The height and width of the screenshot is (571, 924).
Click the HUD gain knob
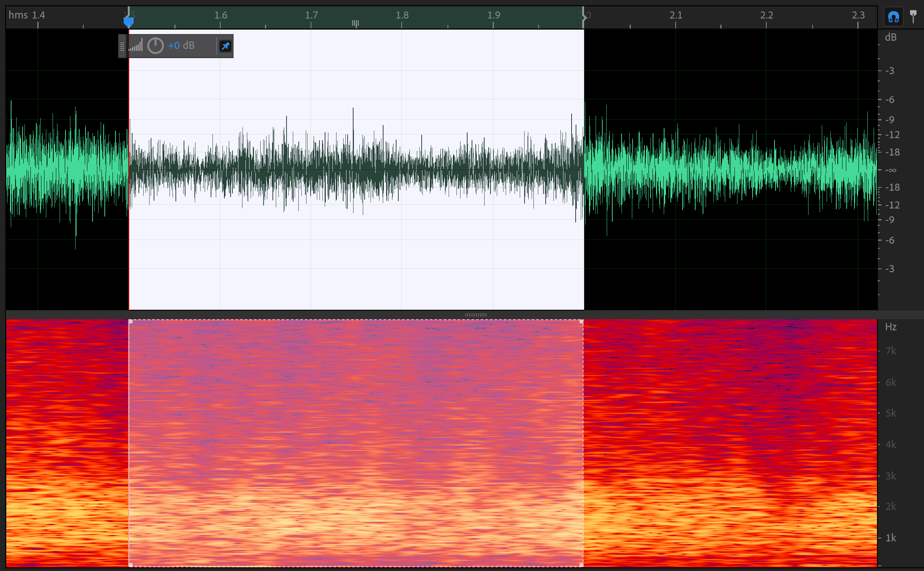click(155, 46)
